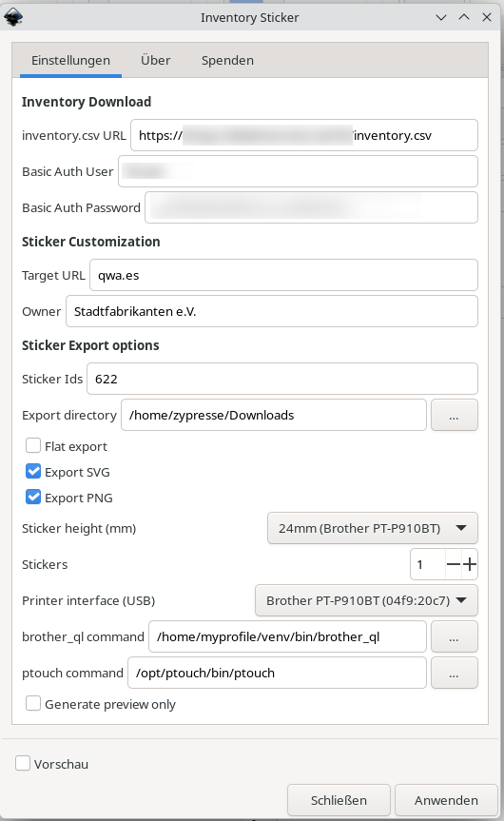Switch to the Spenden tab
This screenshot has width=504, height=821.
[x=227, y=60]
